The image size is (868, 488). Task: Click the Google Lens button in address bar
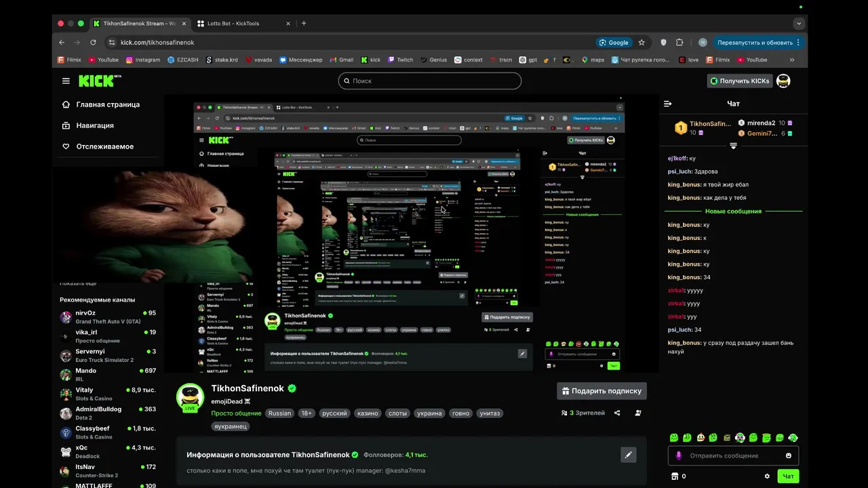[614, 42]
